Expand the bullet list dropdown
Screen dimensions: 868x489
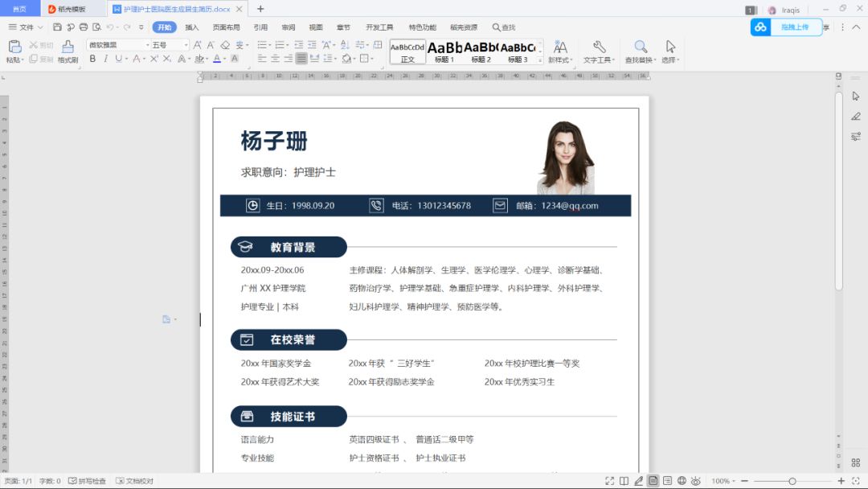click(x=270, y=45)
